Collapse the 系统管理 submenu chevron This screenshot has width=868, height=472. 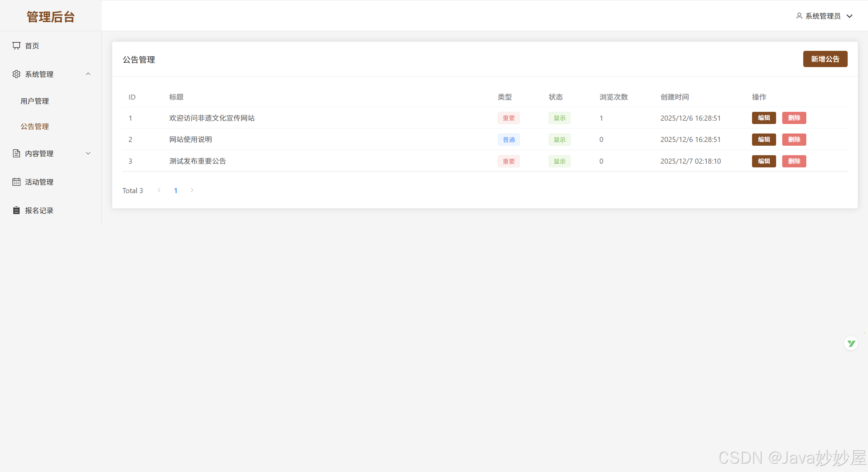pyautogui.click(x=88, y=74)
